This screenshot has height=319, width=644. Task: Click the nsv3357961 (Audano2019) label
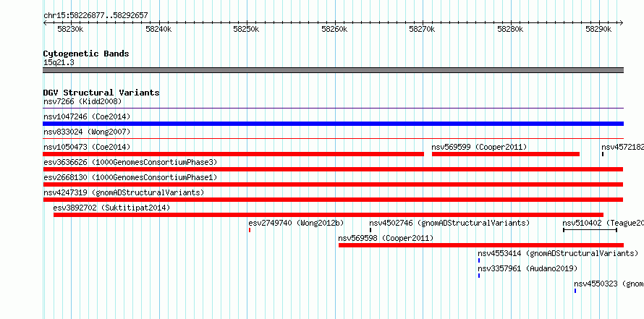528,268
